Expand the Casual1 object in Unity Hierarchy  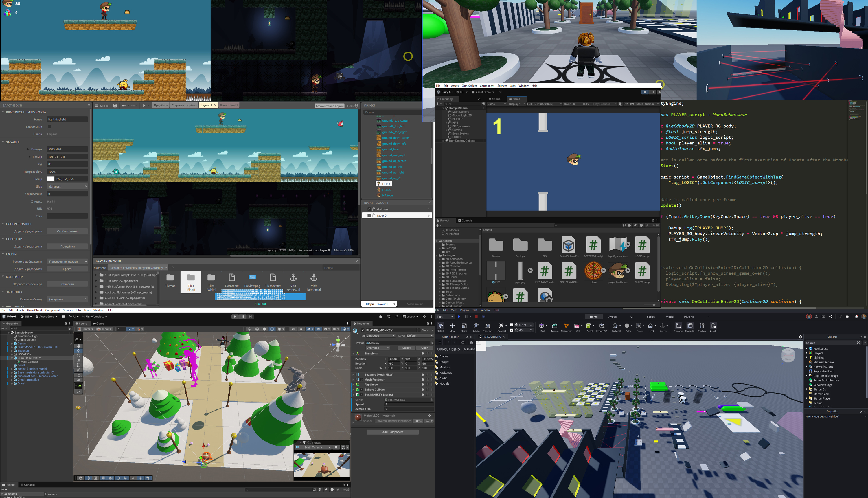pyautogui.click(x=12, y=343)
